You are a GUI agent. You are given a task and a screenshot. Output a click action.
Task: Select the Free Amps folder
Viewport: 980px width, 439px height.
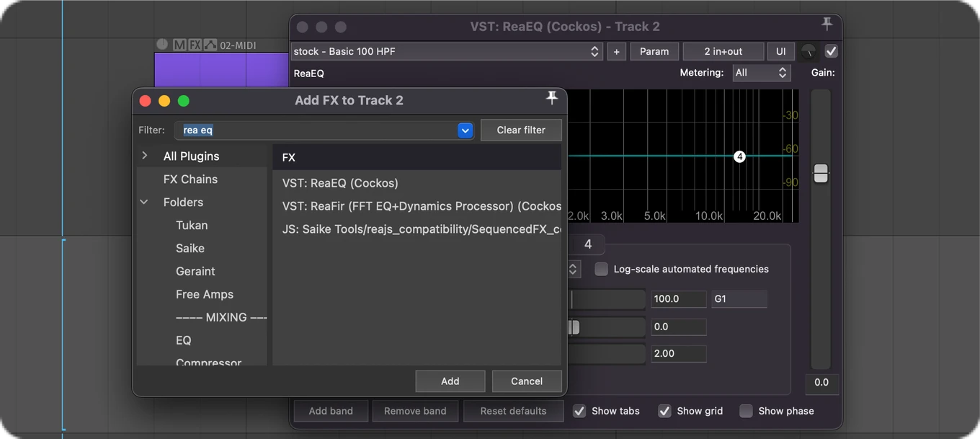point(205,294)
